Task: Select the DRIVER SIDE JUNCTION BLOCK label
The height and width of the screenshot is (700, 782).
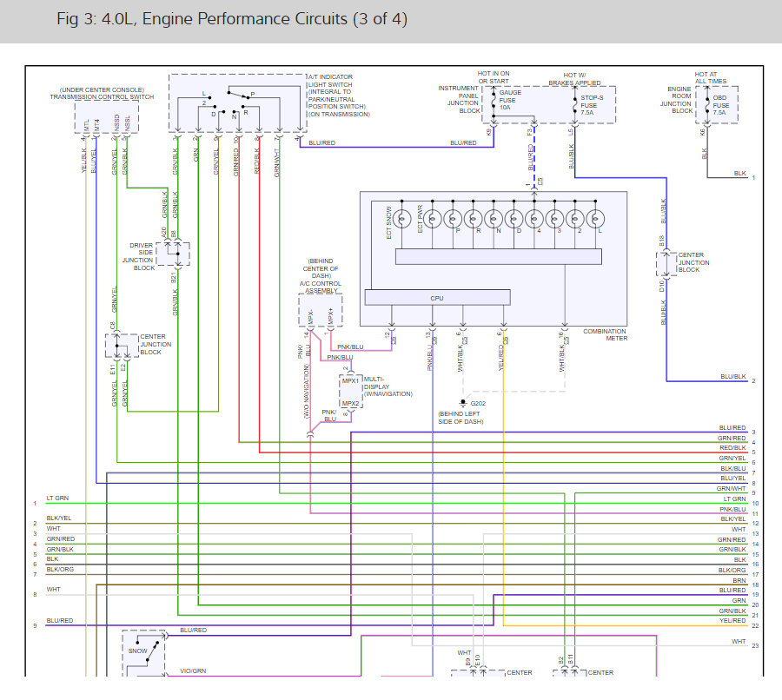Action: [x=138, y=256]
